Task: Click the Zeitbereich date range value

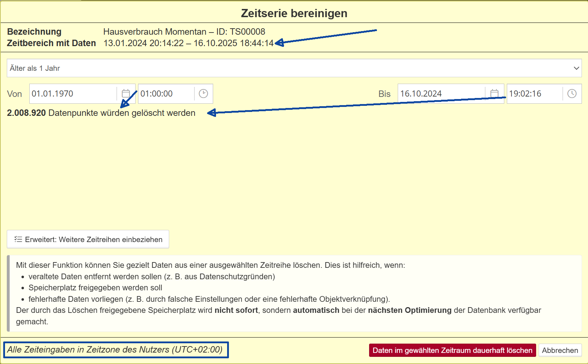Action: click(x=188, y=43)
